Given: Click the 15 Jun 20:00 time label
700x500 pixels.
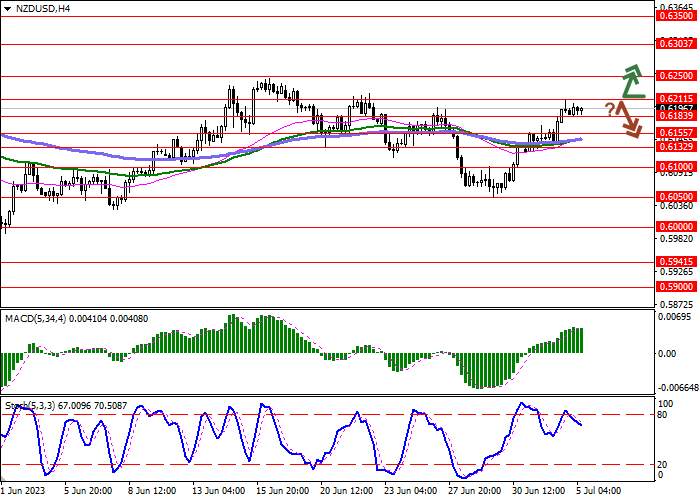Looking at the screenshot, I should (283, 491).
